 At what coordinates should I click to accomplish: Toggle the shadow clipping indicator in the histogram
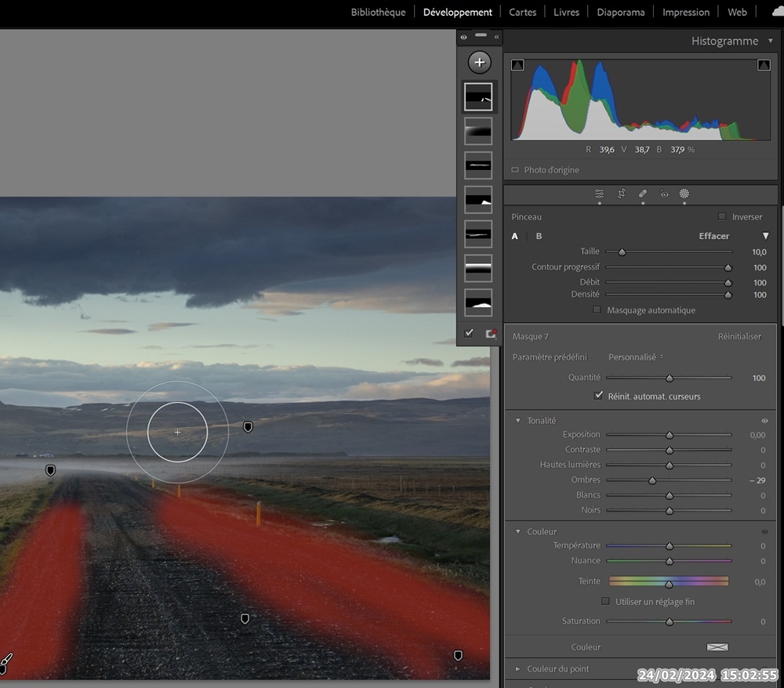517,65
